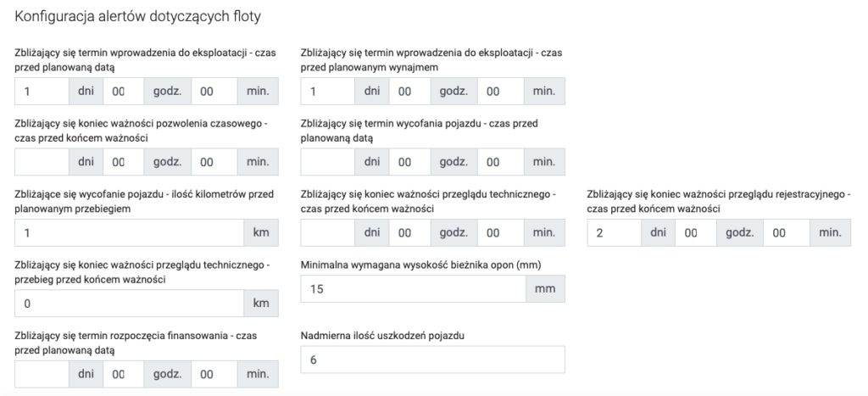Focus kilometers field for vehicle withdrawal mileage alert

(x=130, y=232)
